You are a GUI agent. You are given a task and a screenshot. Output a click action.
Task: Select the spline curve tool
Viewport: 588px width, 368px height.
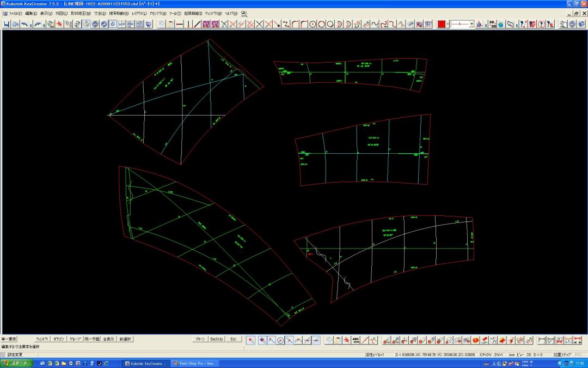(375, 24)
